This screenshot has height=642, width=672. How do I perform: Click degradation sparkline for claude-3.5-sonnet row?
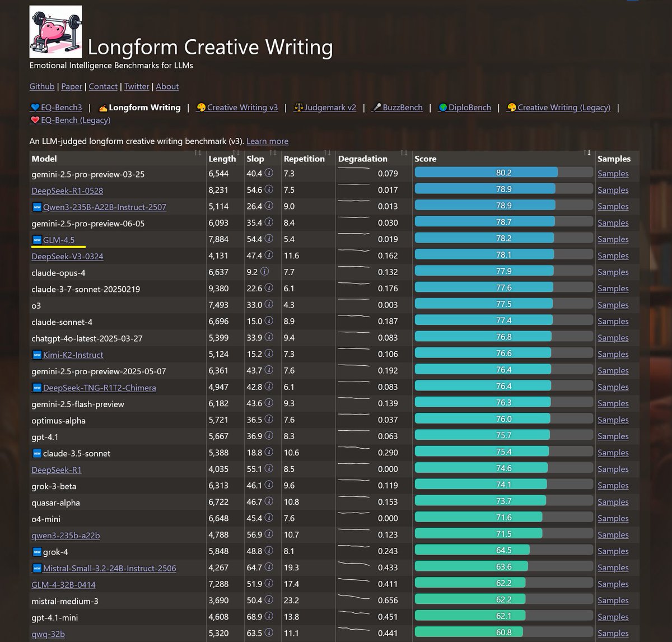(354, 448)
